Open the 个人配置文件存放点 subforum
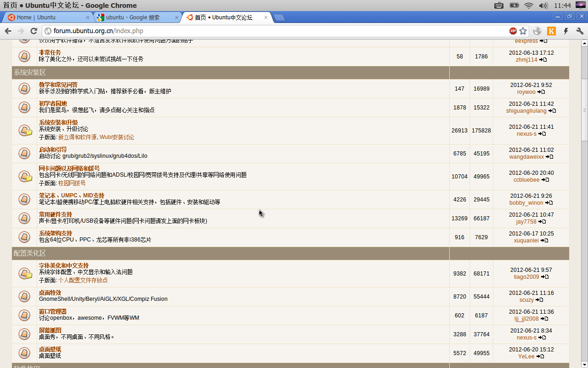588x368 pixels. pyautogui.click(x=83, y=280)
